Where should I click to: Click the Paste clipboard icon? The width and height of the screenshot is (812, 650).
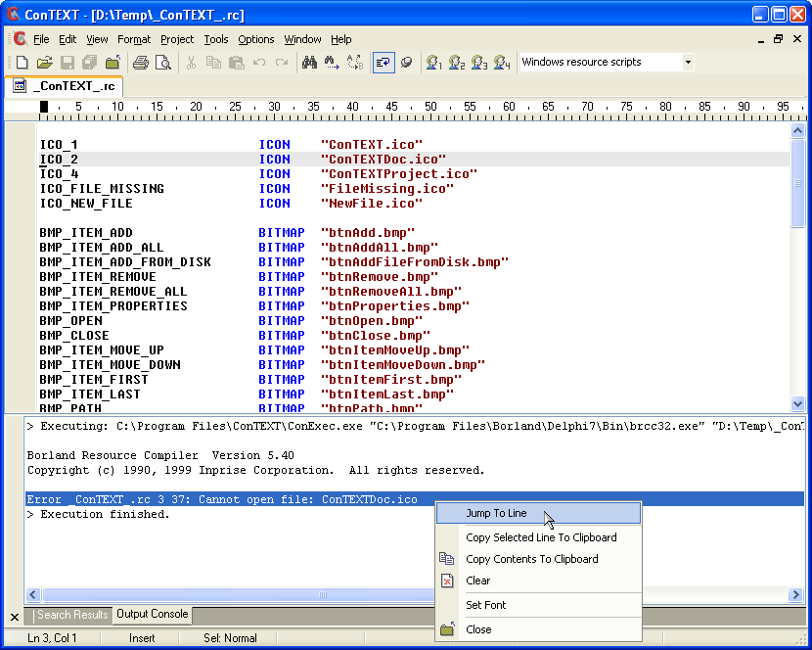pyautogui.click(x=236, y=63)
